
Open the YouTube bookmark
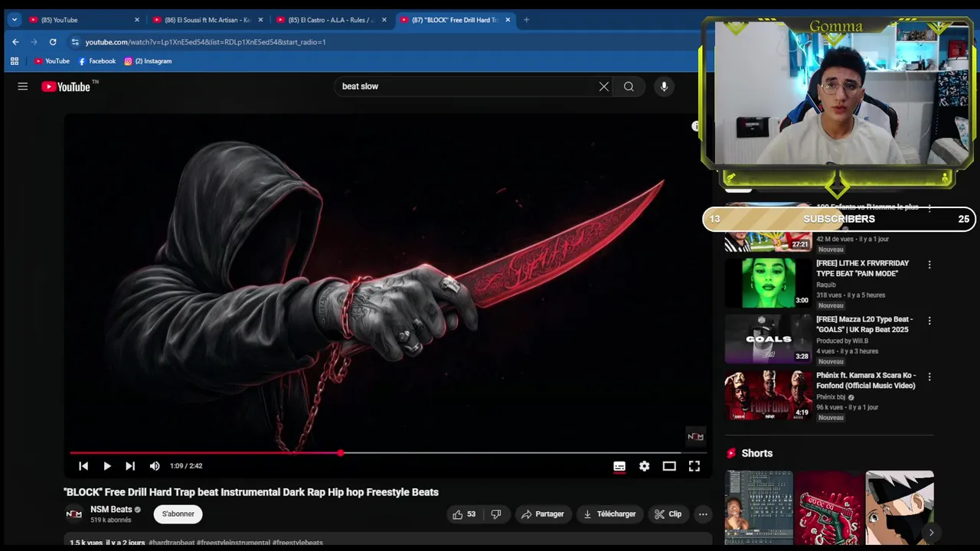tap(52, 61)
